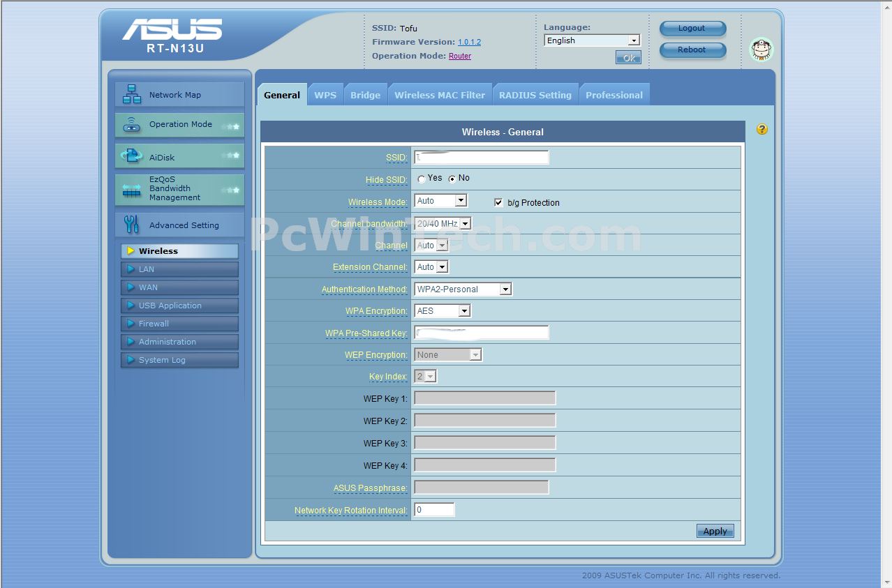Open the Channel dropdown
This screenshot has width=892, height=588.
(431, 246)
